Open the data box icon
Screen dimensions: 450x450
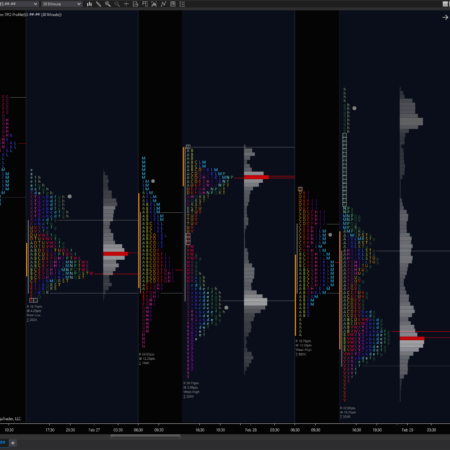point(135,4)
